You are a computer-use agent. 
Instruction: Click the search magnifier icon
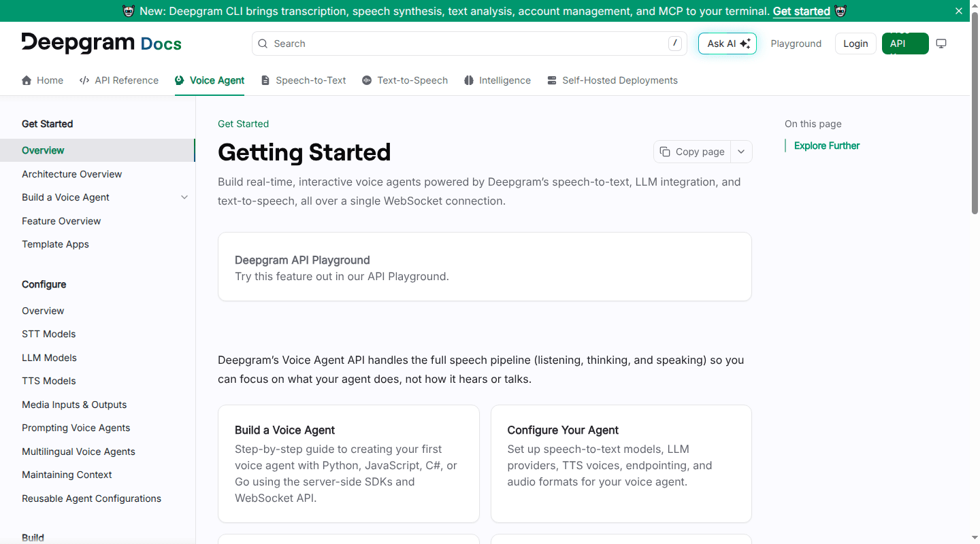click(263, 44)
